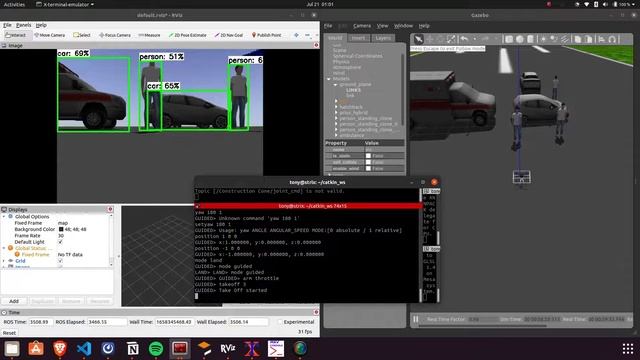The height and width of the screenshot is (360, 640).
Task: Expand the person_standing_clone_0 model node
Action: pos(336,124)
